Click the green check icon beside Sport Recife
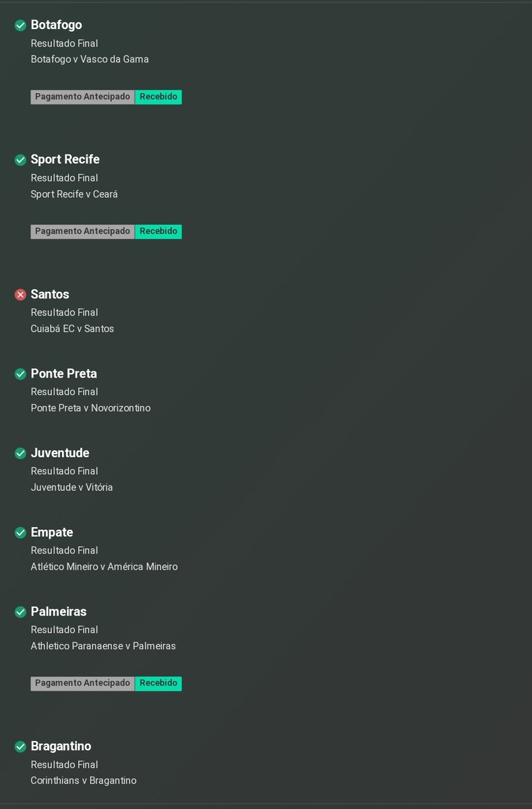 coord(20,160)
